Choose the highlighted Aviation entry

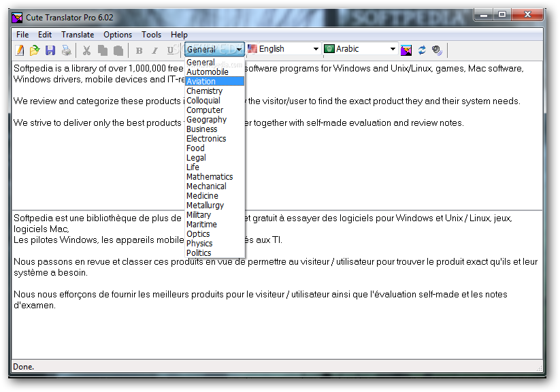pyautogui.click(x=214, y=81)
